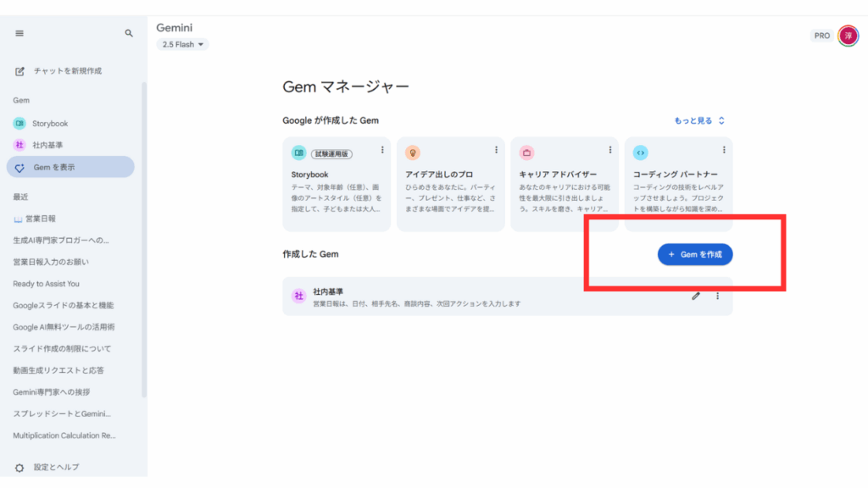
Task: Click the Gem を表示 heart icon
Action: 19,168
